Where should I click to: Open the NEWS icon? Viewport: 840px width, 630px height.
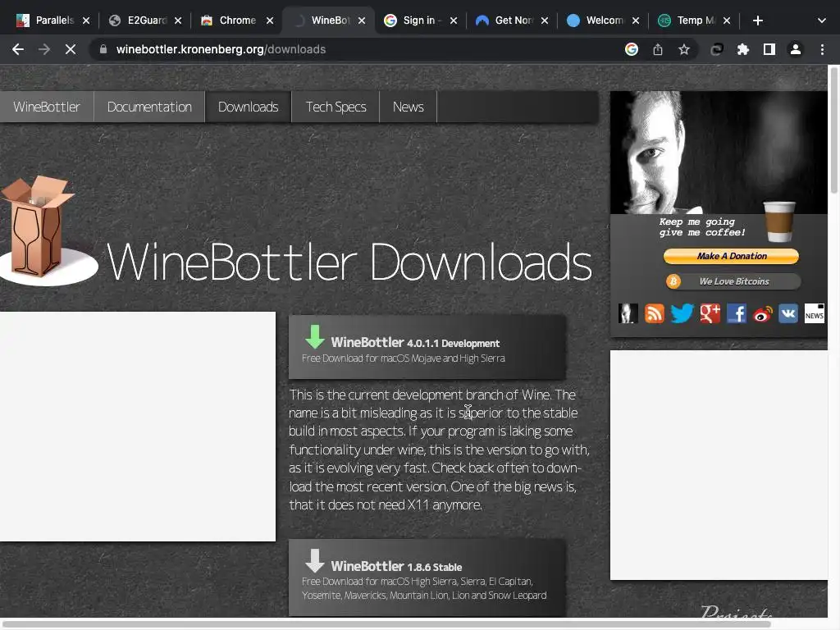coord(815,313)
